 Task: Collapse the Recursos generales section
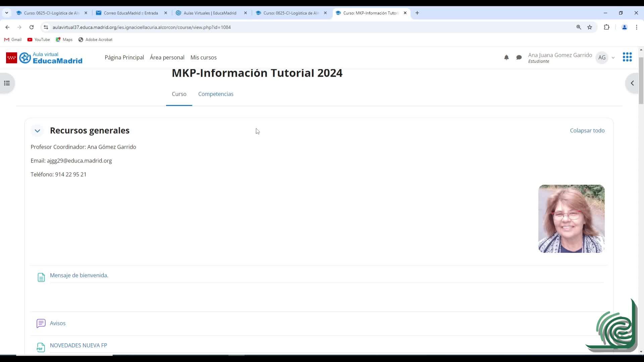pos(37,131)
